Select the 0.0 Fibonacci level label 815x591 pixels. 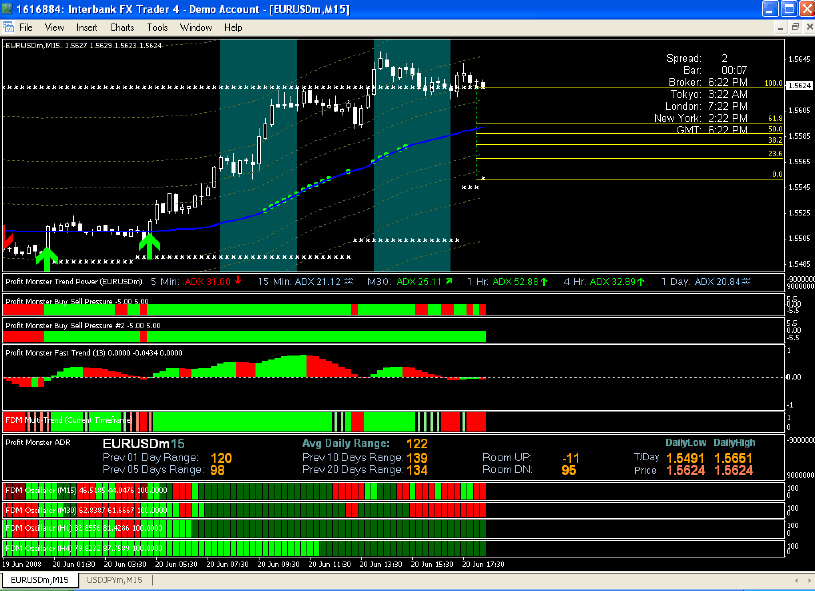777,174
